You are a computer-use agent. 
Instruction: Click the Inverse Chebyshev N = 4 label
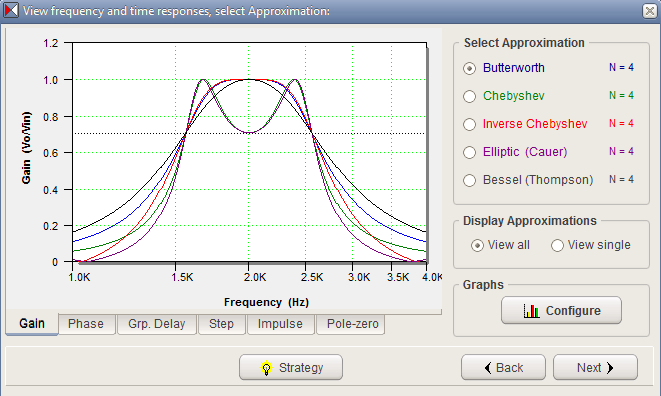click(x=621, y=123)
